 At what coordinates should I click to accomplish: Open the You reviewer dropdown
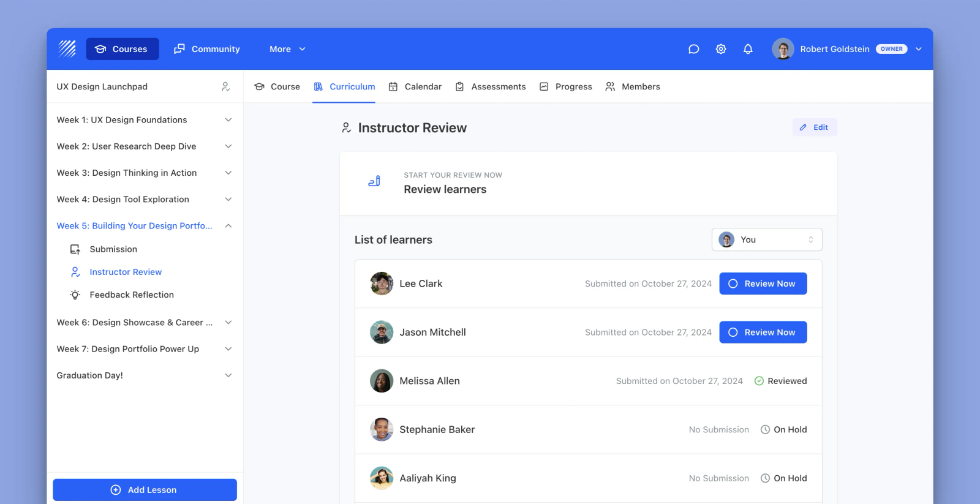pos(767,239)
